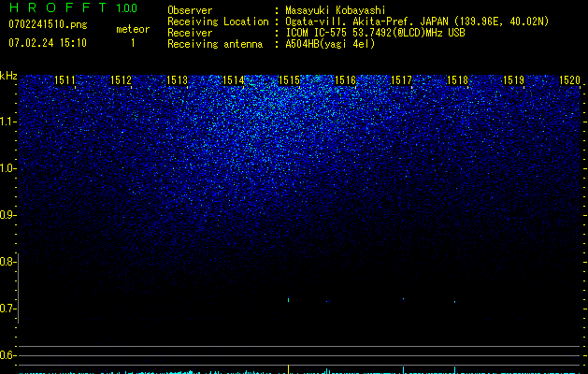This screenshot has width=588, height=374.
Task: Click the 1517 time axis label
Action: pos(401,80)
